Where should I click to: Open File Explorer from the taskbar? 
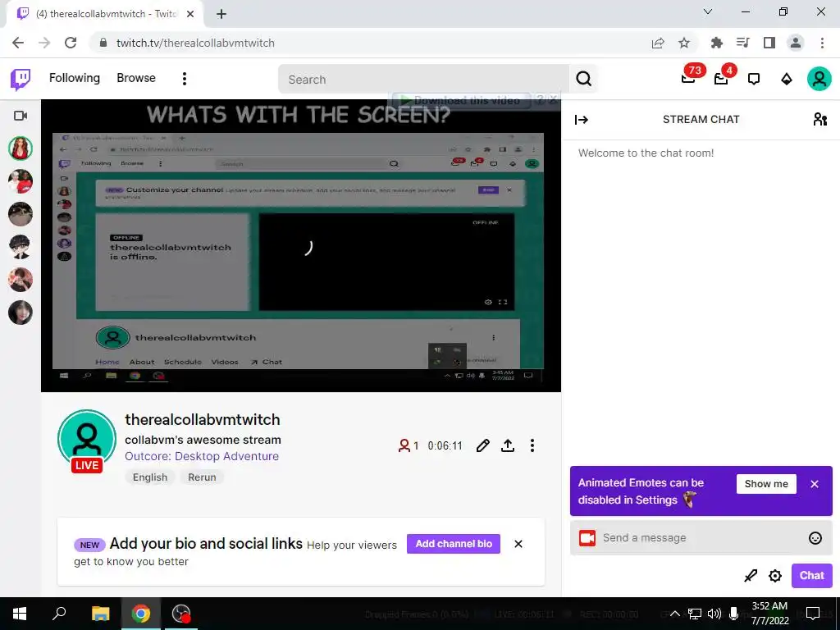[100, 614]
